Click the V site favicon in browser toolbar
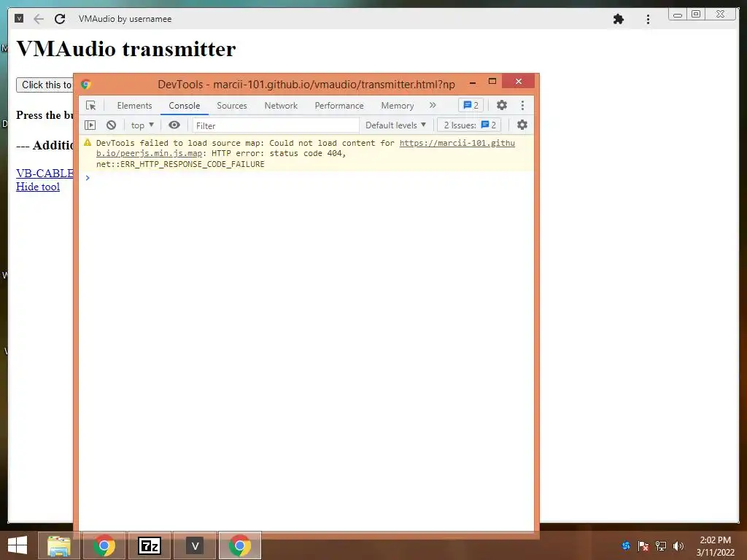The image size is (747, 560). [19, 18]
